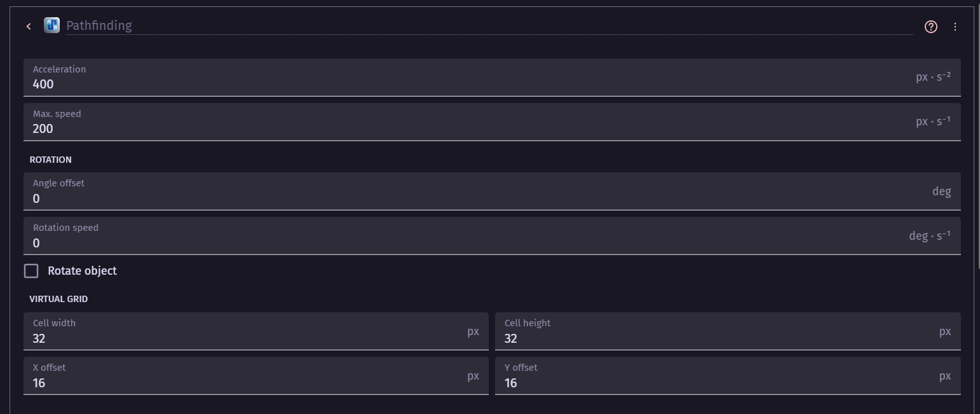
Task: Open the help question mark icon
Action: click(930, 27)
